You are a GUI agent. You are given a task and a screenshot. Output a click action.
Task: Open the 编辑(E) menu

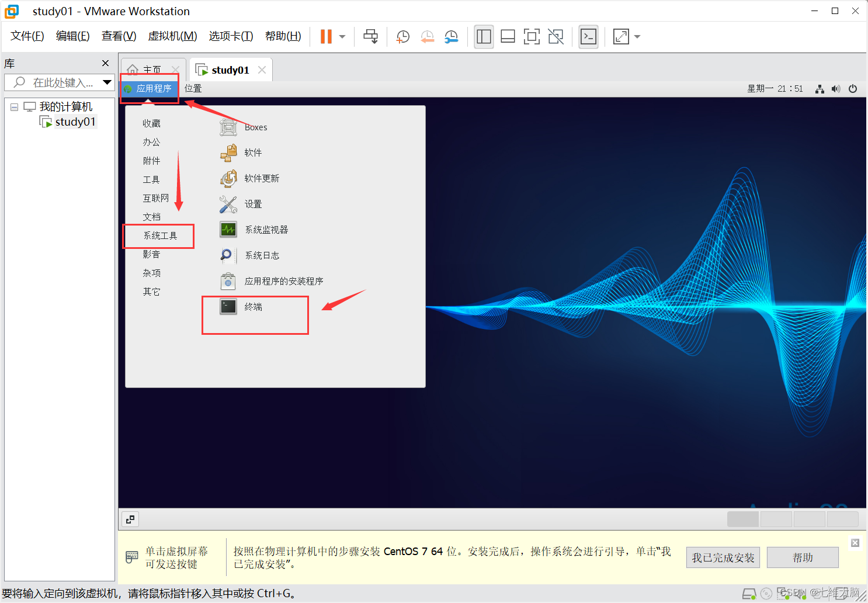click(72, 36)
